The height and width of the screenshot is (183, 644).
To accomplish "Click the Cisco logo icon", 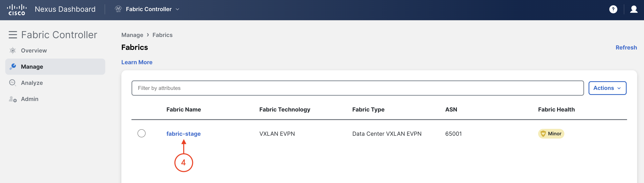I will pyautogui.click(x=17, y=9).
